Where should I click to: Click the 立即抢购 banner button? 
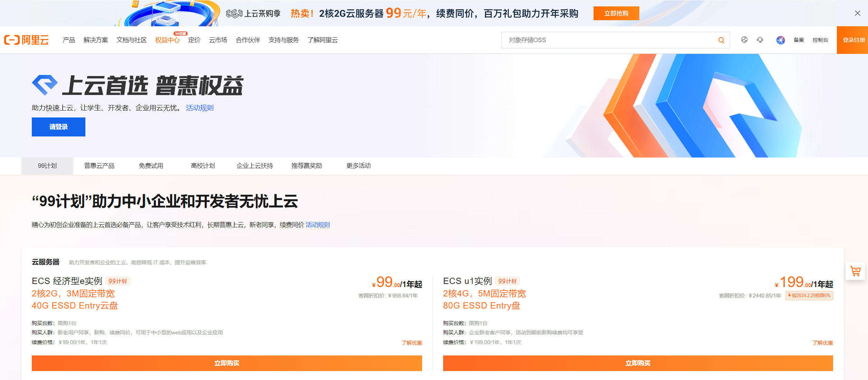[616, 13]
